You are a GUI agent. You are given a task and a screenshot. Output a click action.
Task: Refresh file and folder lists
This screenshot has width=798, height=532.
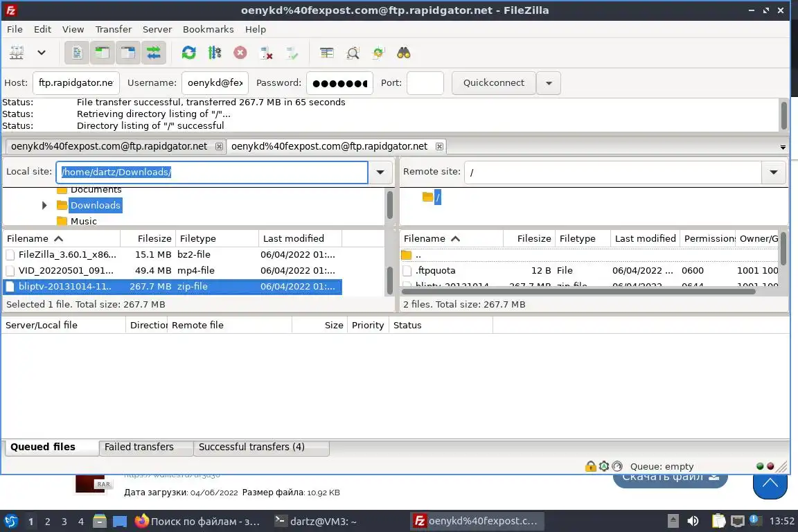click(189, 53)
